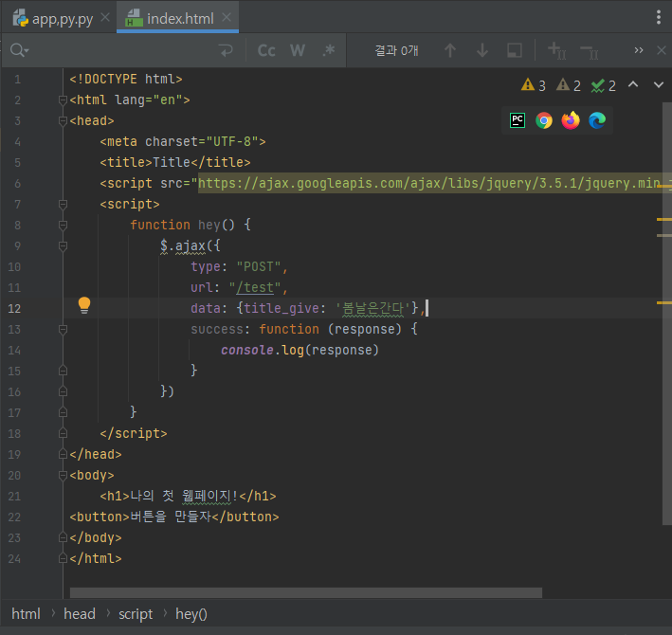Open the search history magnifier dropdown

(19, 50)
